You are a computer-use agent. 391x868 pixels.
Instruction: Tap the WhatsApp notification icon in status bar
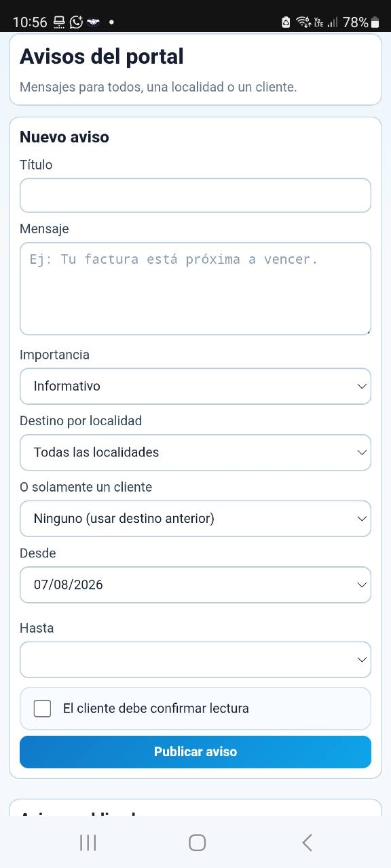(x=76, y=22)
